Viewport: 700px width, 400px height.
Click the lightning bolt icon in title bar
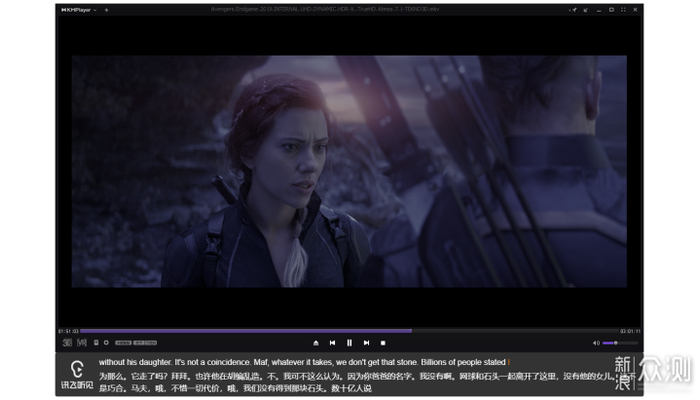(106, 10)
